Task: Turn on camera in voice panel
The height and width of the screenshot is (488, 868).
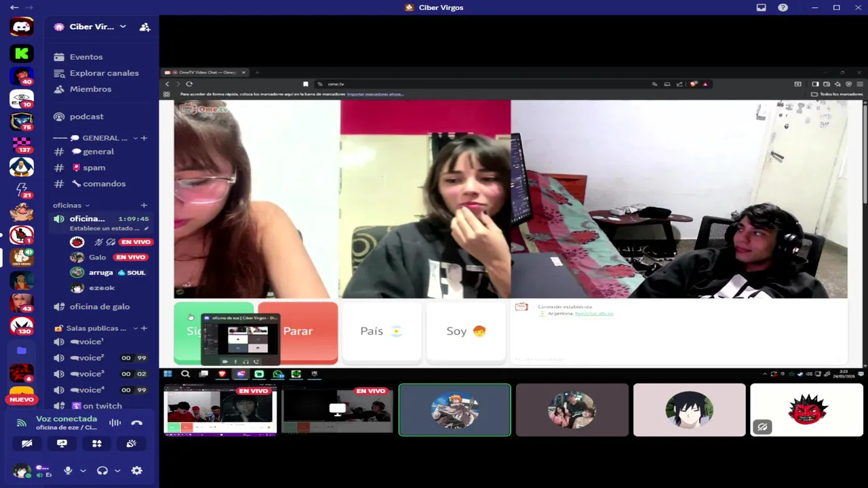Action: (27, 443)
